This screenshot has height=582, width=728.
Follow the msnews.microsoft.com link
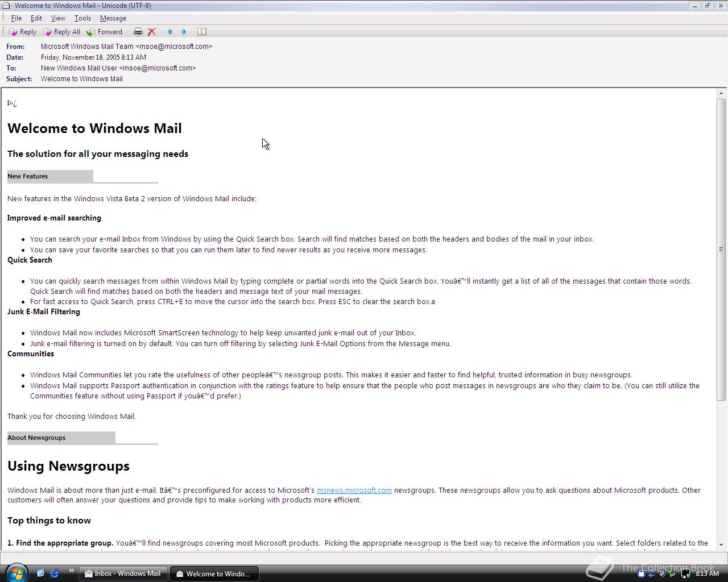tap(354, 490)
